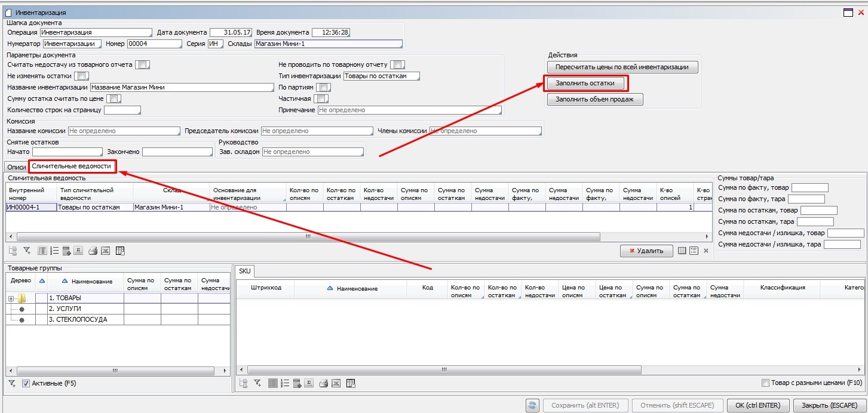Image resolution: width=868 pixels, height=413 pixels.
Task: Open the 'Тип инвентаризации' dropdown
Action: pos(381,76)
